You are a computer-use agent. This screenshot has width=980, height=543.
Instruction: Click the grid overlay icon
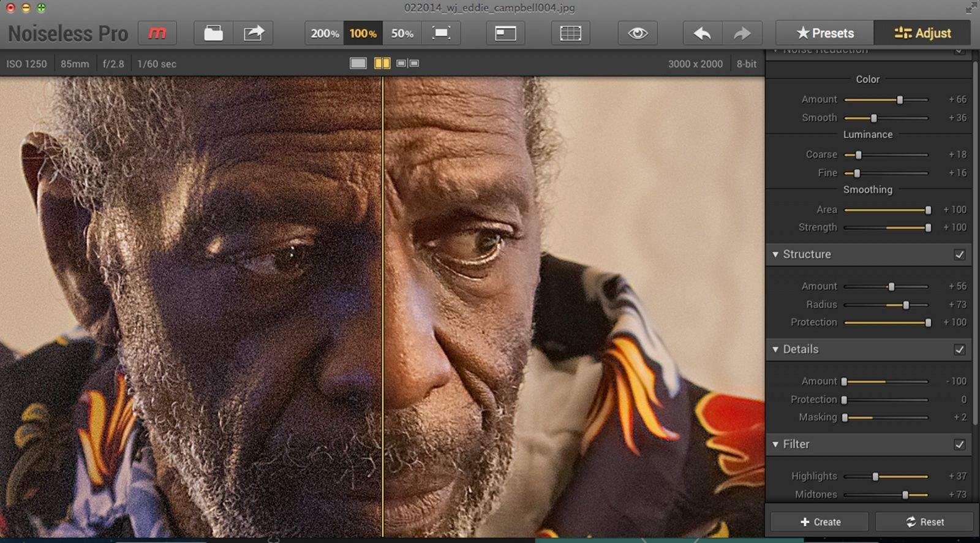[570, 33]
